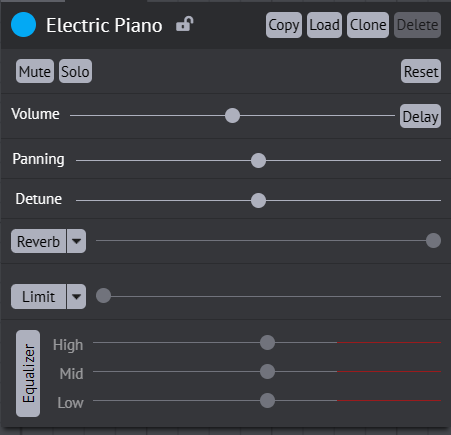The width and height of the screenshot is (451, 435).
Task: Clone the Electric Piano instrument
Action: coord(368,25)
